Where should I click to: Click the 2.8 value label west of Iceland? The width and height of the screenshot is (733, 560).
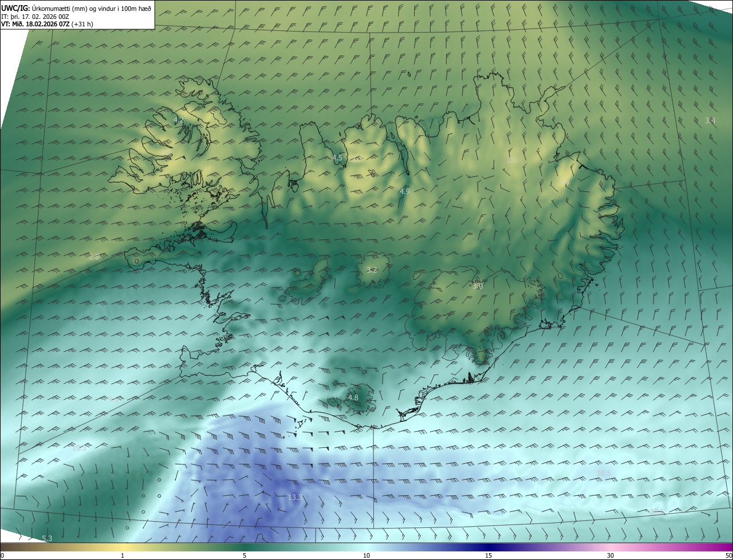94,257
